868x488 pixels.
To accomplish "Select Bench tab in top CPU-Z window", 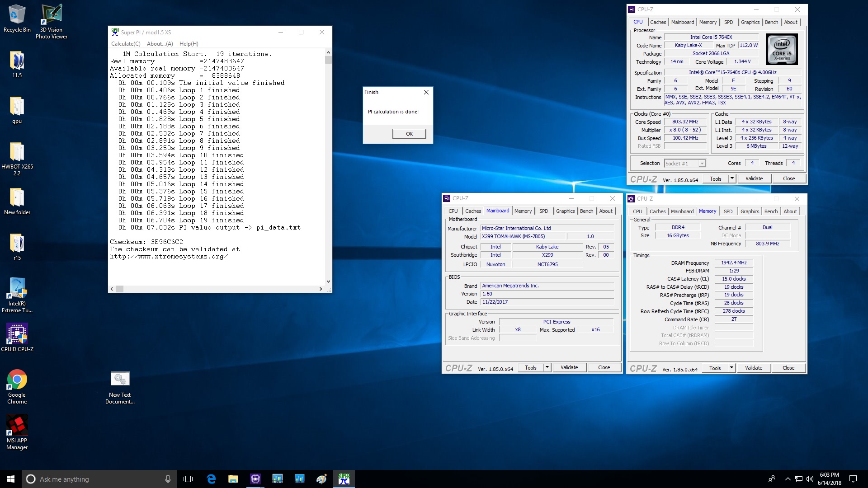I will click(x=772, y=22).
